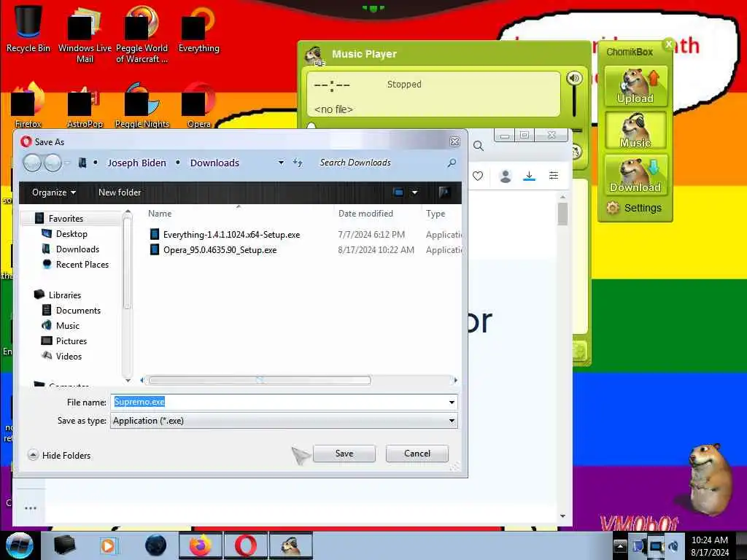This screenshot has width=747, height=560.
Task: Expand the address bar history dropdown
Action: (281, 163)
